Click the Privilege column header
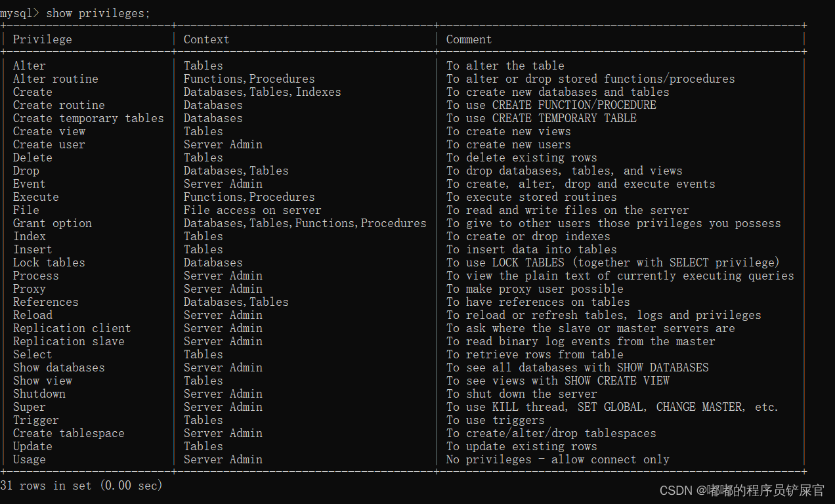Screen dimensions: 835x504 click(42, 39)
